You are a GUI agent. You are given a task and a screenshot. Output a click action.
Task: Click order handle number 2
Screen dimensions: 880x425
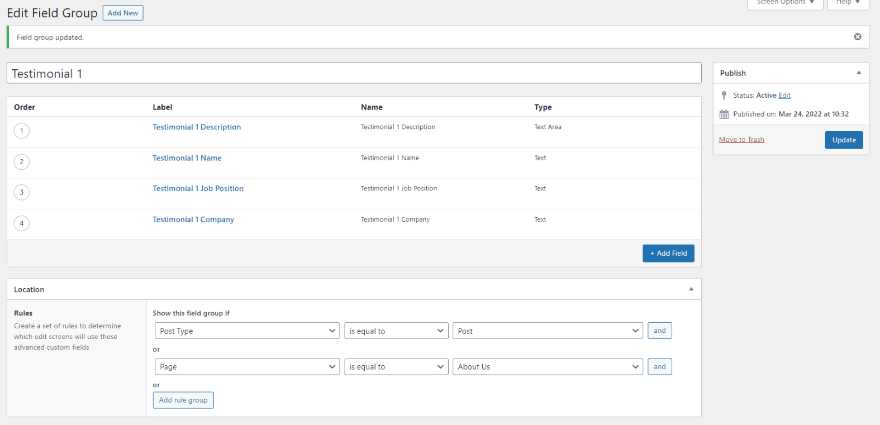(22, 161)
